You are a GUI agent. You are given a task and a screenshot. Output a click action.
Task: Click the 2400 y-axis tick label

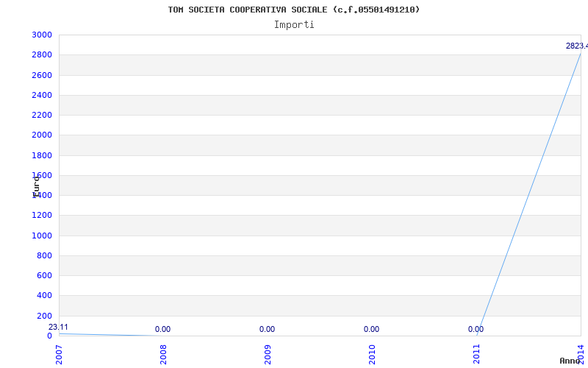click(x=42, y=95)
